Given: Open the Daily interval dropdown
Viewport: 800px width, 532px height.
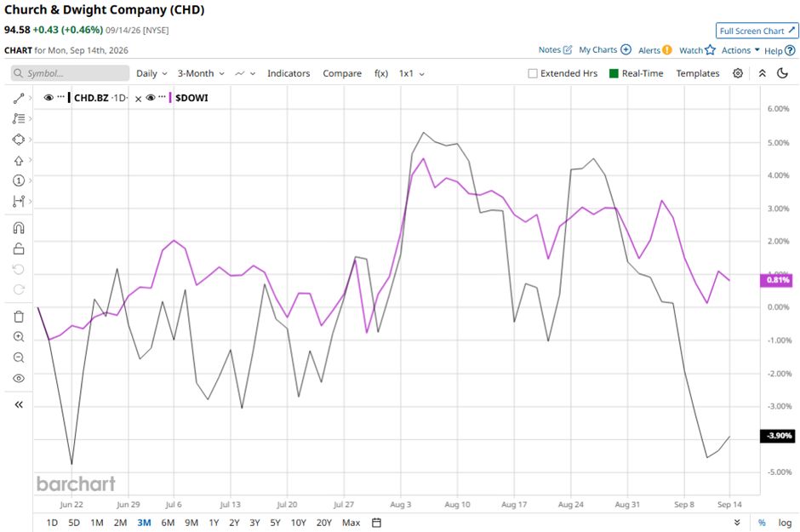Looking at the screenshot, I should [x=151, y=73].
